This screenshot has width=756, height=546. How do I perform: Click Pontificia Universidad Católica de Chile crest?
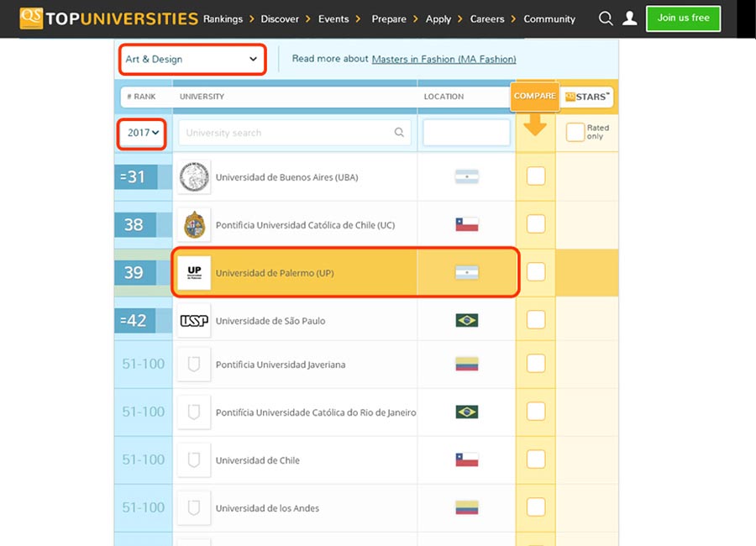tap(194, 225)
